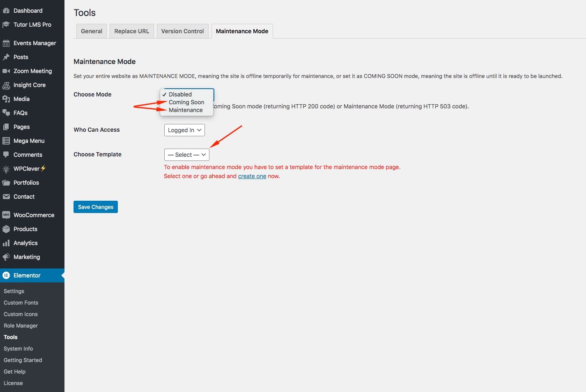The height and width of the screenshot is (392, 586).
Task: Click the Portfolios folder icon
Action: pos(6,183)
